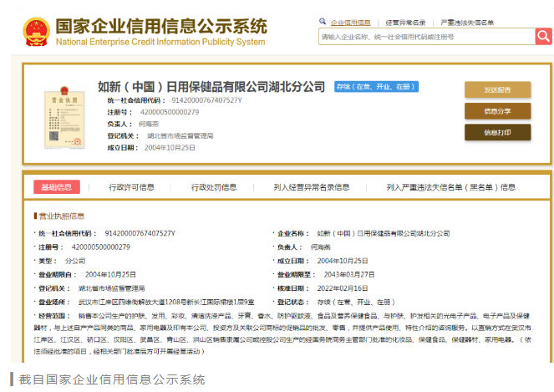
Task: Click the company title 如新（中国）日用保健品有限公司湖北分公司
Action: pos(211,87)
